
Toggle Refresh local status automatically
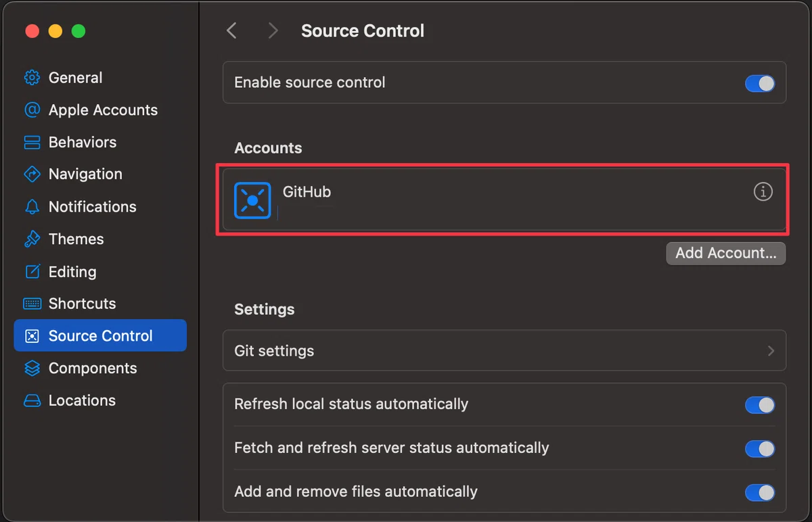pos(760,405)
